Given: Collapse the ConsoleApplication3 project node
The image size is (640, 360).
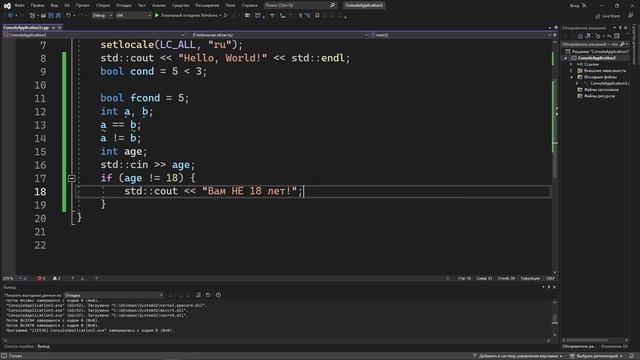Looking at the screenshot, I should [x=566, y=58].
